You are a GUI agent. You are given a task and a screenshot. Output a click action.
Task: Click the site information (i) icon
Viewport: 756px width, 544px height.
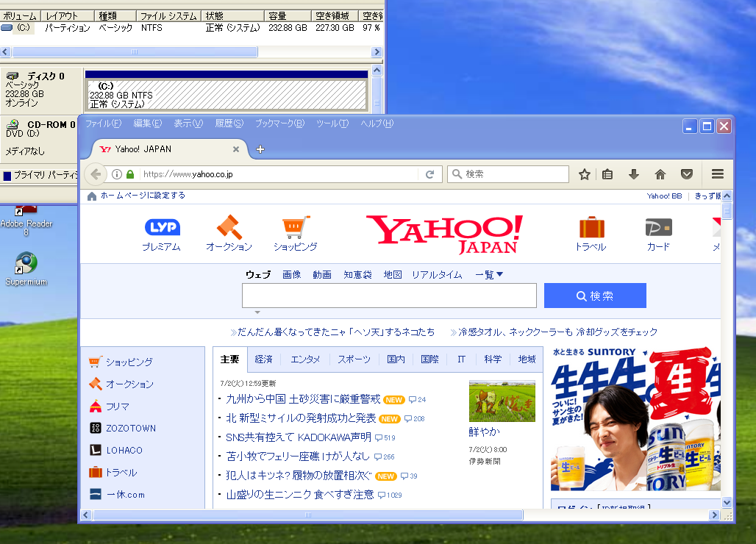[x=117, y=174]
